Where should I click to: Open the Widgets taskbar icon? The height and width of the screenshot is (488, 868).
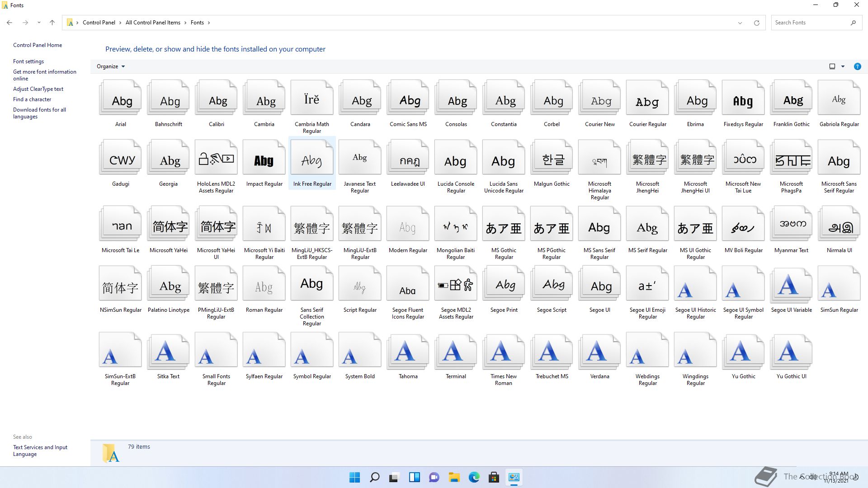tap(414, 477)
